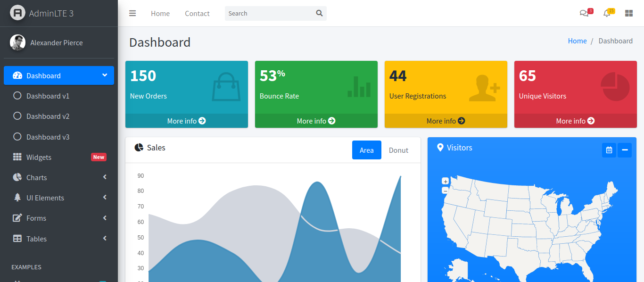
Task: Switch the Sales chart to Donut view
Action: tap(398, 150)
